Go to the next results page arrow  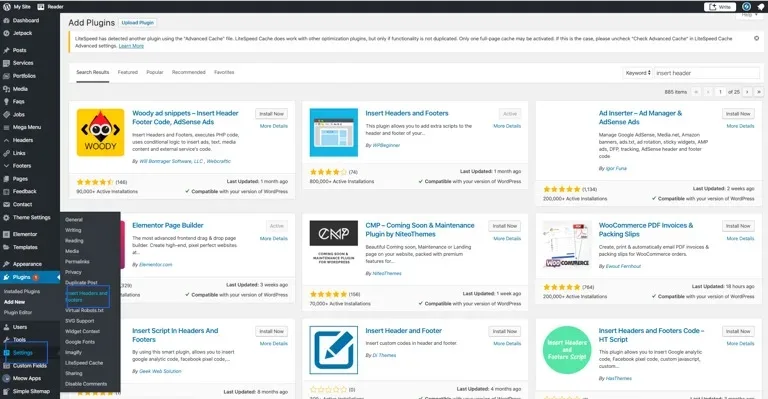point(747,92)
